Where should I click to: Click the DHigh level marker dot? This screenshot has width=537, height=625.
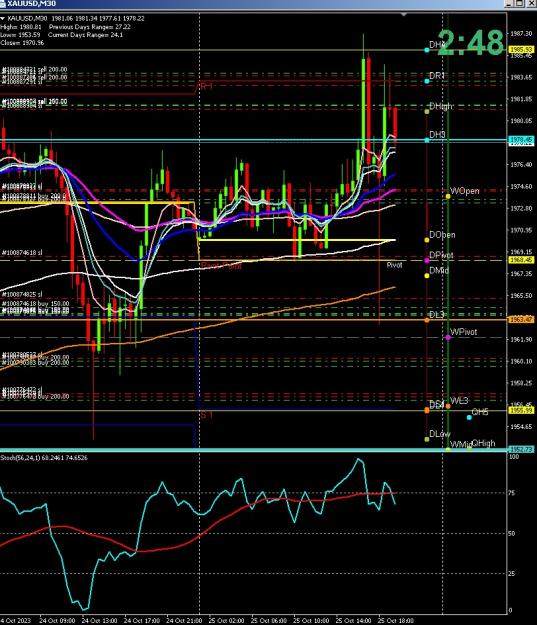(427, 111)
